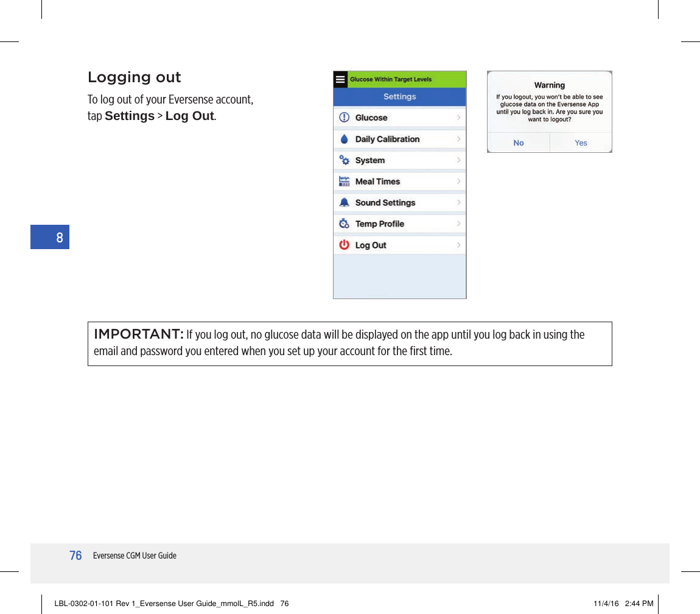
Task: Expand the Daily Calibration row chevron
Action: [x=458, y=139]
